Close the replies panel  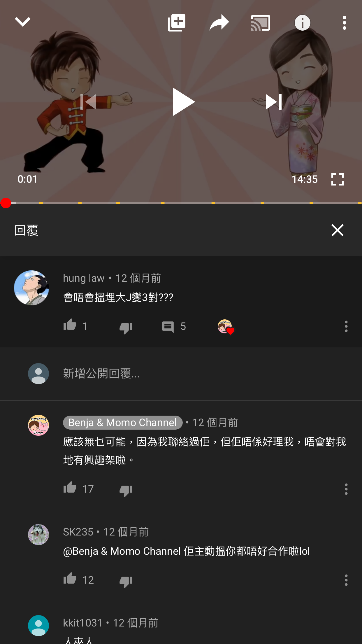338,230
